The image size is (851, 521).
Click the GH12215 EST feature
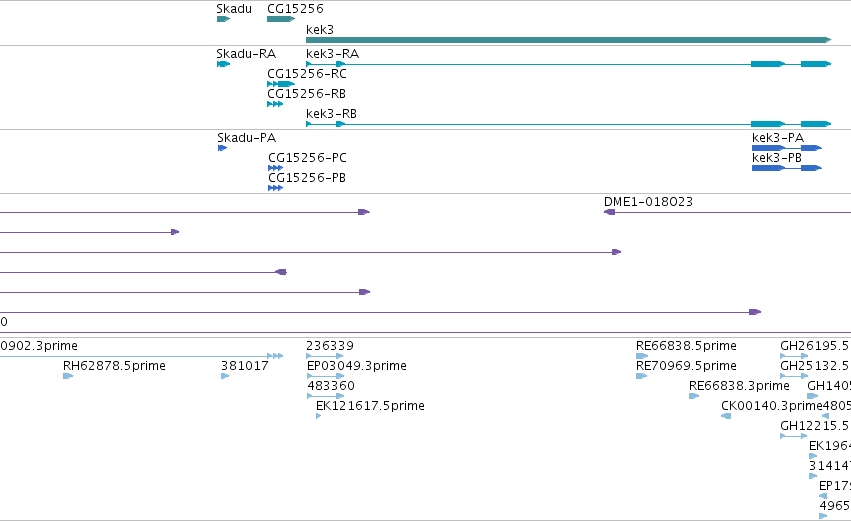click(x=793, y=436)
